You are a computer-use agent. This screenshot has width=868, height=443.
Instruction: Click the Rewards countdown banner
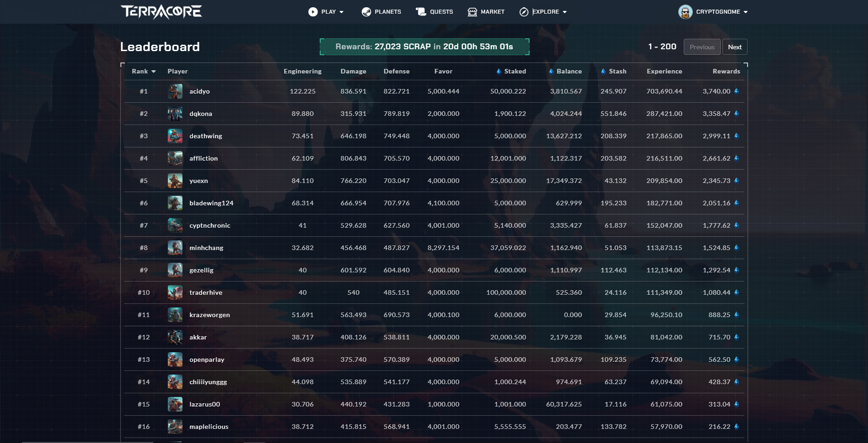[425, 47]
